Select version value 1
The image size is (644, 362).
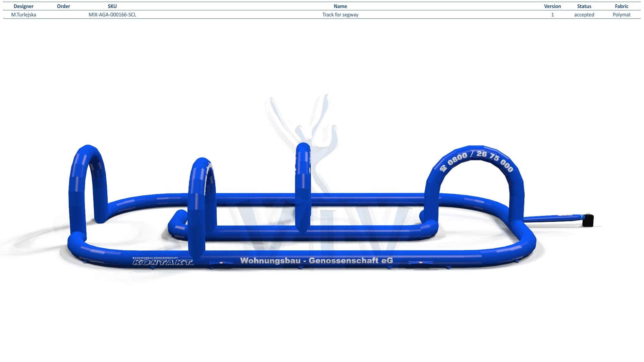point(552,15)
